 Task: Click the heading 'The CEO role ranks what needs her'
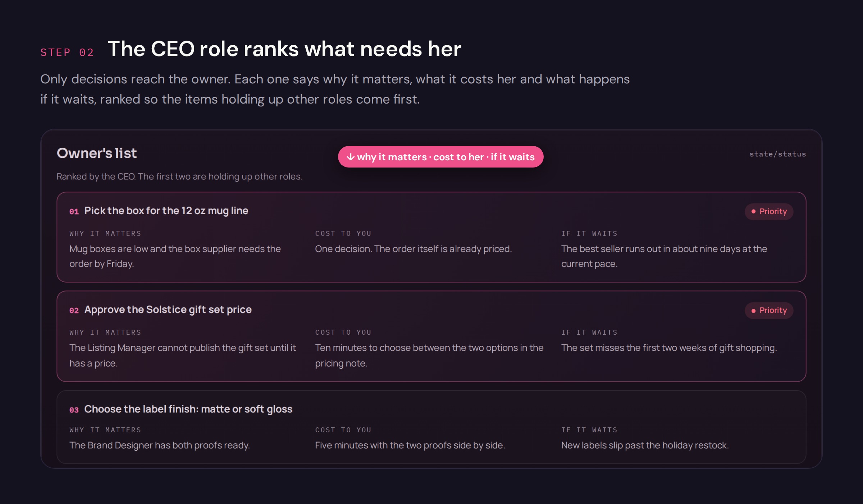(x=284, y=49)
